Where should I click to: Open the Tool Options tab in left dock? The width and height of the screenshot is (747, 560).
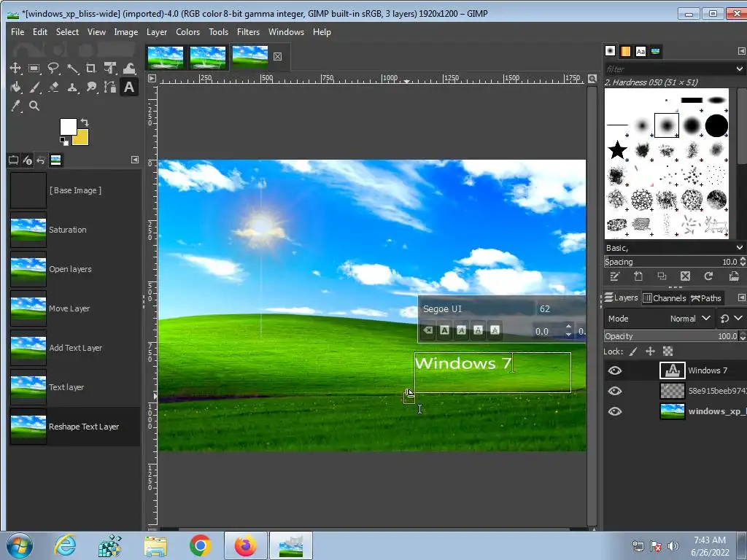(x=14, y=160)
